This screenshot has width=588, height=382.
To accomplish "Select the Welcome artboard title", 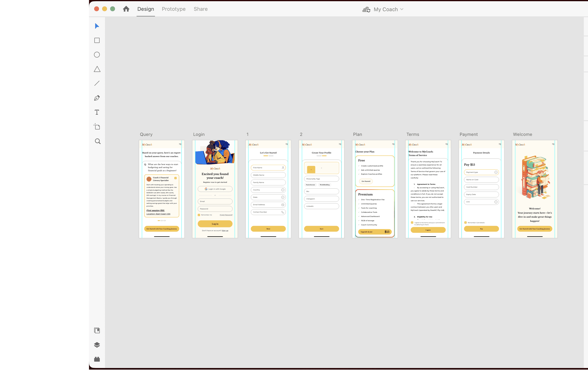I will point(522,134).
